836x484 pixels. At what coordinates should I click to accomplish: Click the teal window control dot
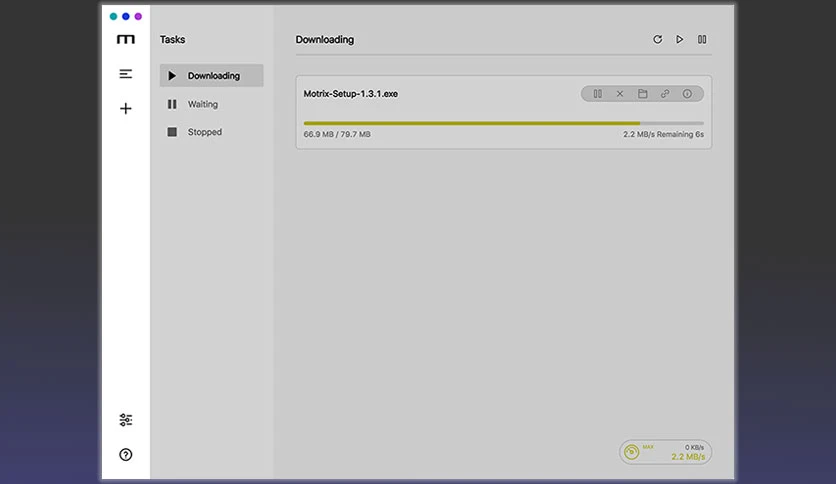point(114,17)
